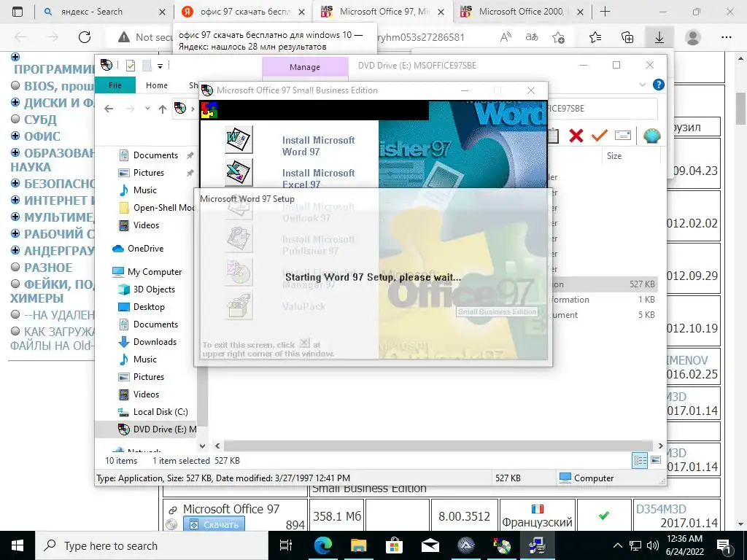Open Edge Settings and more menu
Screen dimensions: 747x560
tap(726, 37)
